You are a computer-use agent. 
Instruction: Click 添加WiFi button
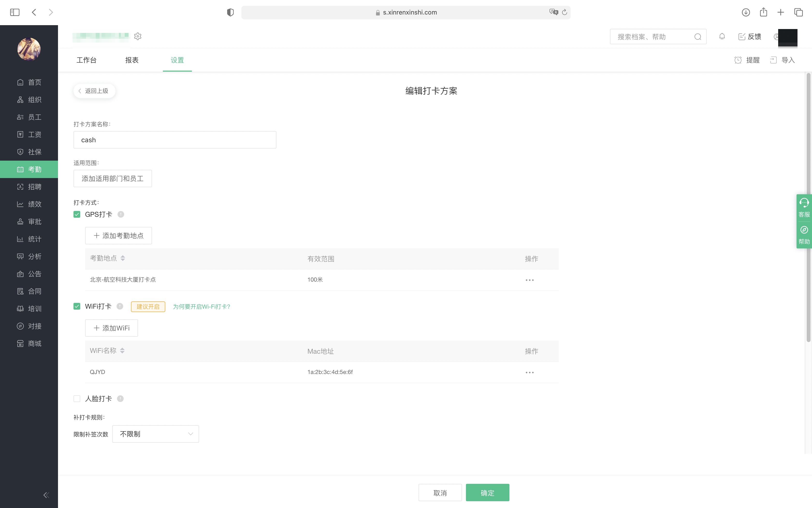111,328
